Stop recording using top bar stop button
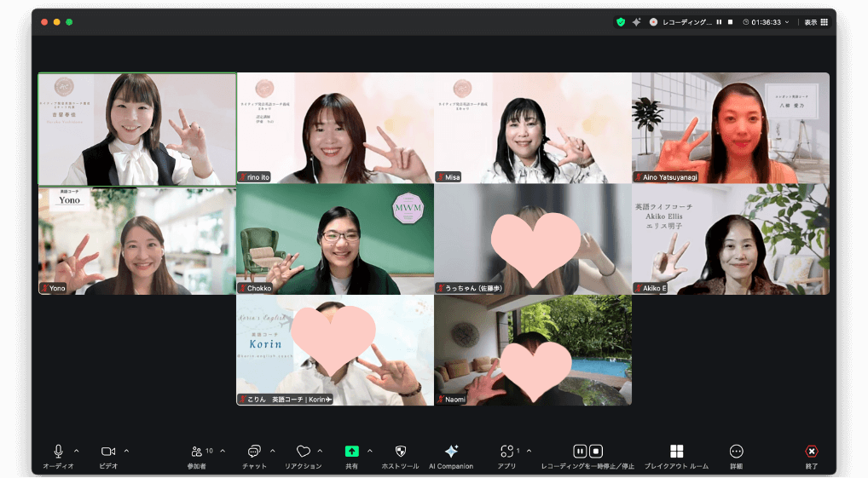Image resolution: width=868 pixels, height=478 pixels. [730, 22]
